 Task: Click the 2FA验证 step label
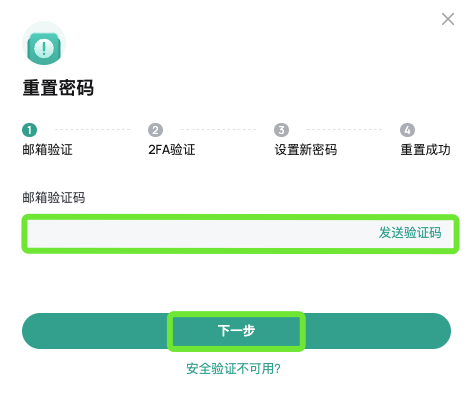pos(172,150)
